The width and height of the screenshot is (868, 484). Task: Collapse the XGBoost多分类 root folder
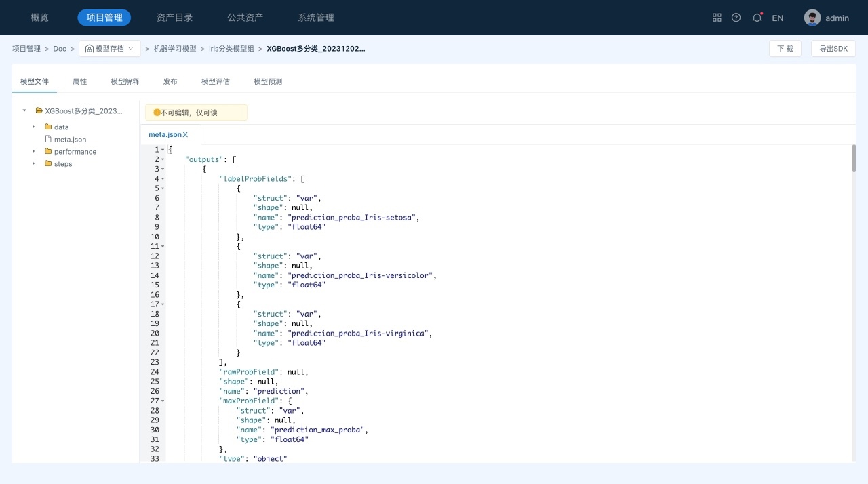24,110
